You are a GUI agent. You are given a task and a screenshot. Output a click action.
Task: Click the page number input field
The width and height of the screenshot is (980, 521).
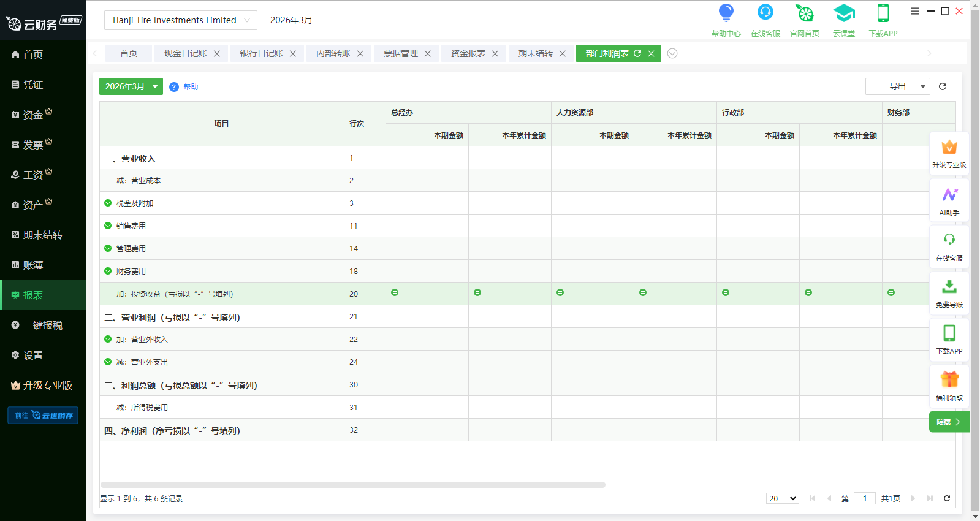[x=865, y=498]
